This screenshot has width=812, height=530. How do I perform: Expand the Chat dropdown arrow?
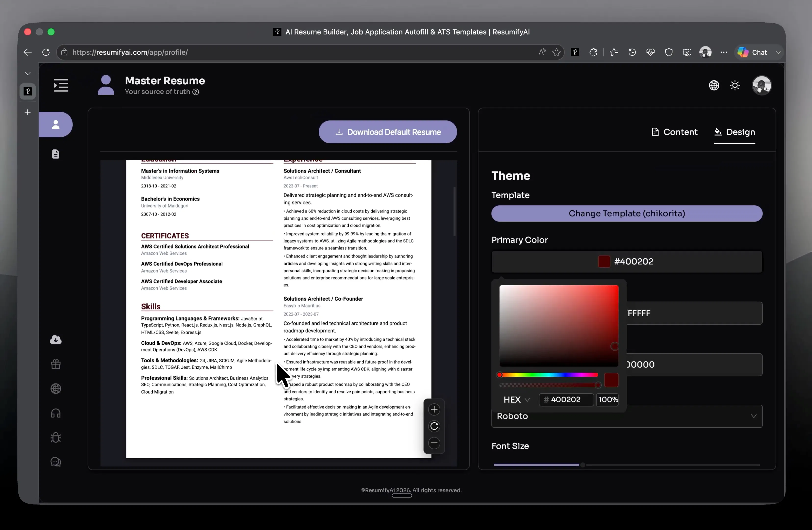coord(778,52)
